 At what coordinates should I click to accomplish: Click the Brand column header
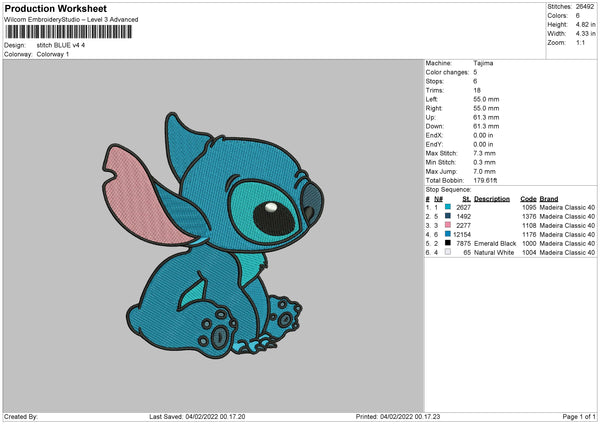click(x=550, y=198)
